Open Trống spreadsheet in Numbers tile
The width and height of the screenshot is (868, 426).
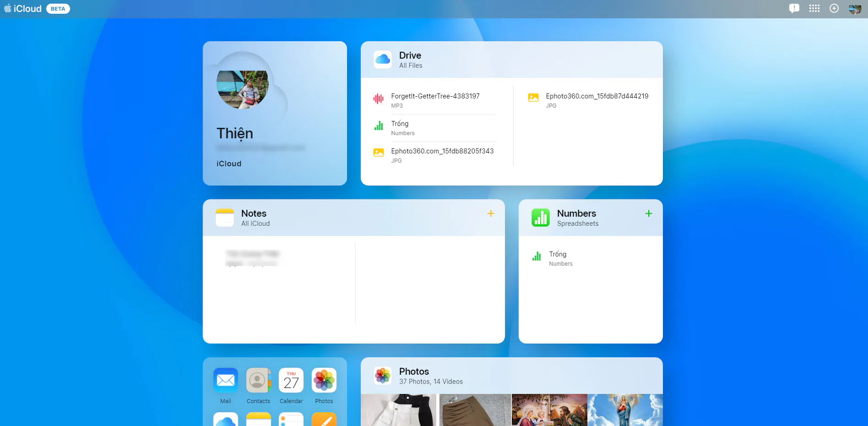(x=591, y=258)
